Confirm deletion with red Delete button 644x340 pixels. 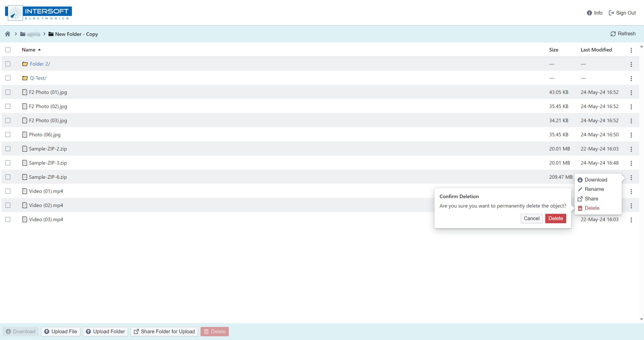tap(556, 219)
